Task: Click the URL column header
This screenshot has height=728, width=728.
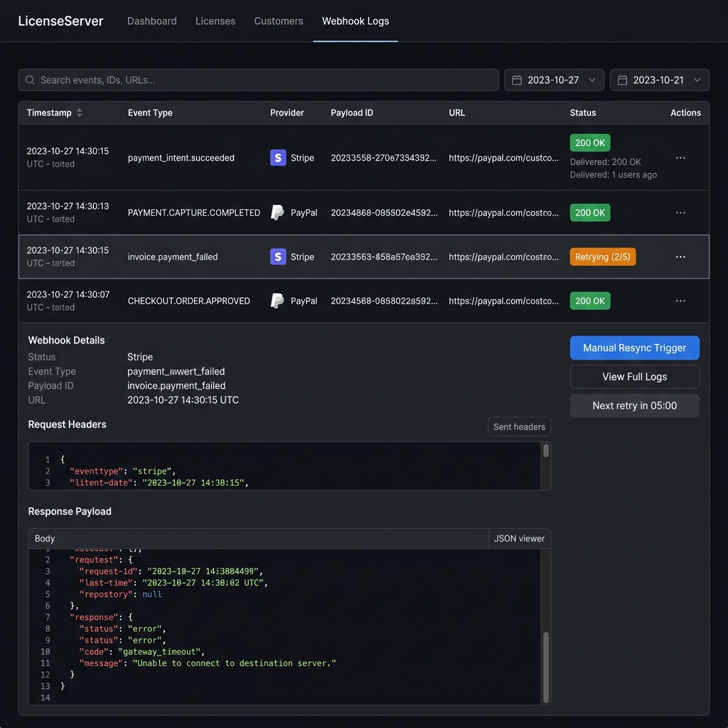Action: pos(457,113)
